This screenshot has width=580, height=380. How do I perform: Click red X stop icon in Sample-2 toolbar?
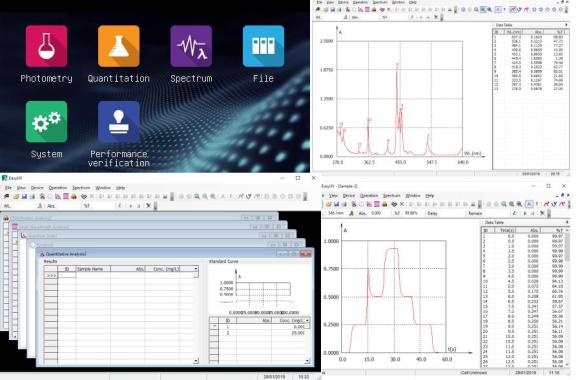point(402,204)
